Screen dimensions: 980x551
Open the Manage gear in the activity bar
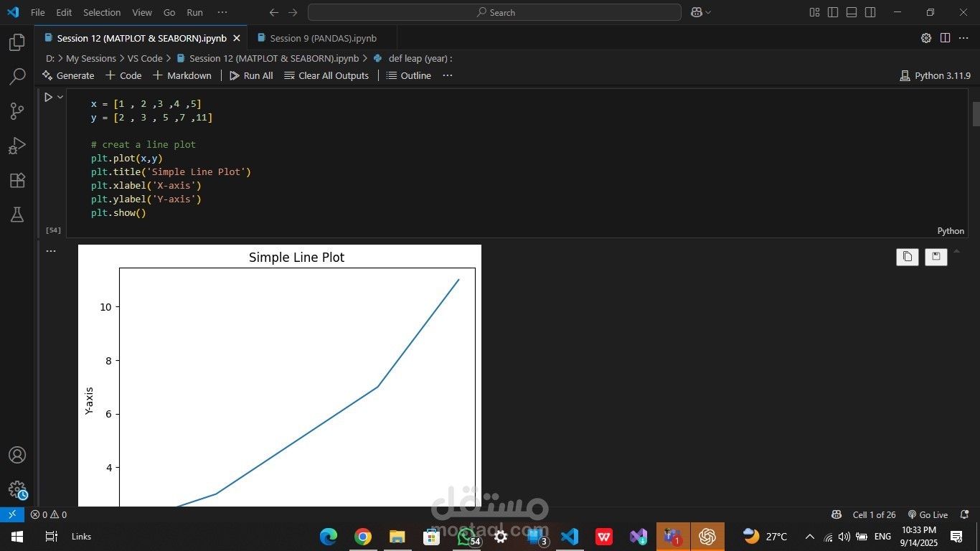[17, 490]
